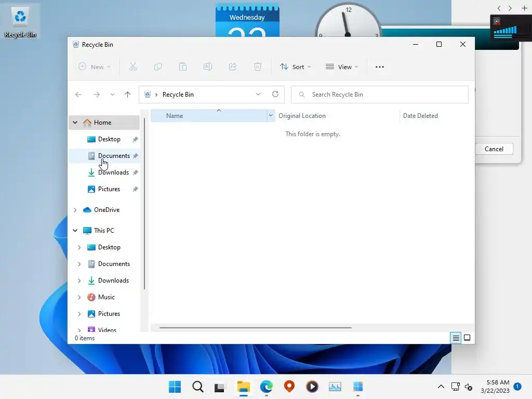Expand address bar history chevron
This screenshot has height=399, width=532.
pyautogui.click(x=258, y=95)
